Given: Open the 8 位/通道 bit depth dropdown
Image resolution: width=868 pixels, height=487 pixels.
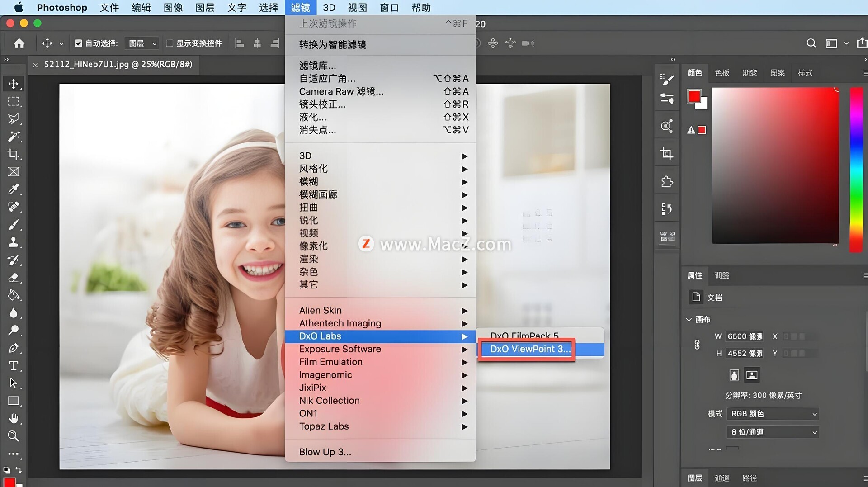Looking at the screenshot, I should 773,432.
